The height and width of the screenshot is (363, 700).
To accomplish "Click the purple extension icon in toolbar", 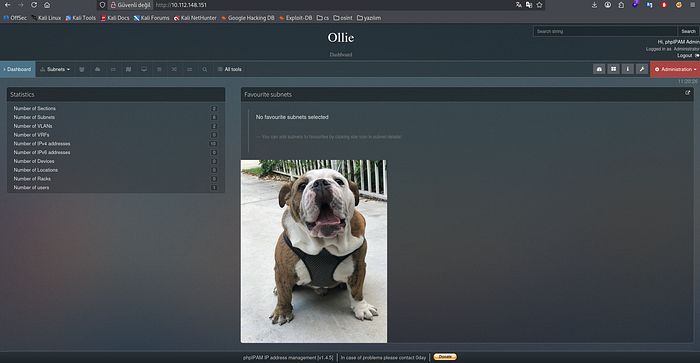I will pos(636,4).
